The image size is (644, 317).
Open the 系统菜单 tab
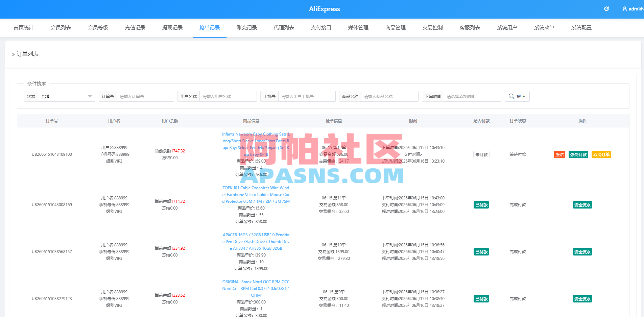pyautogui.click(x=544, y=28)
